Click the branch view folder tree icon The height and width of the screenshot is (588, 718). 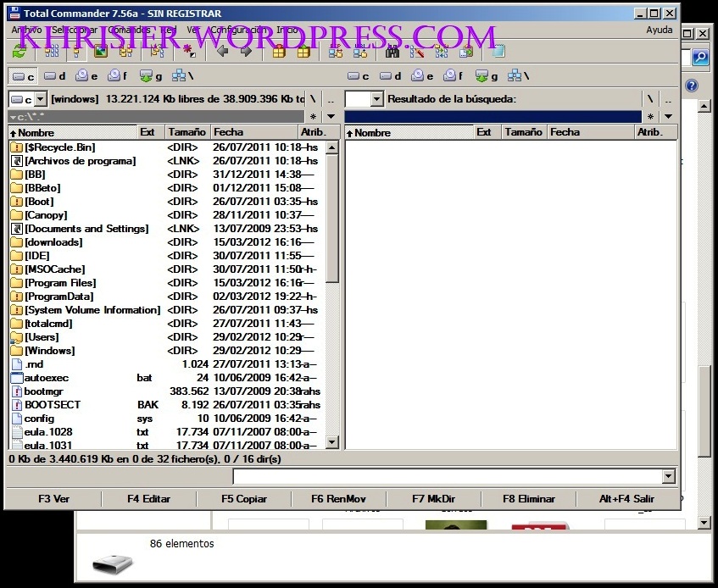[157, 52]
